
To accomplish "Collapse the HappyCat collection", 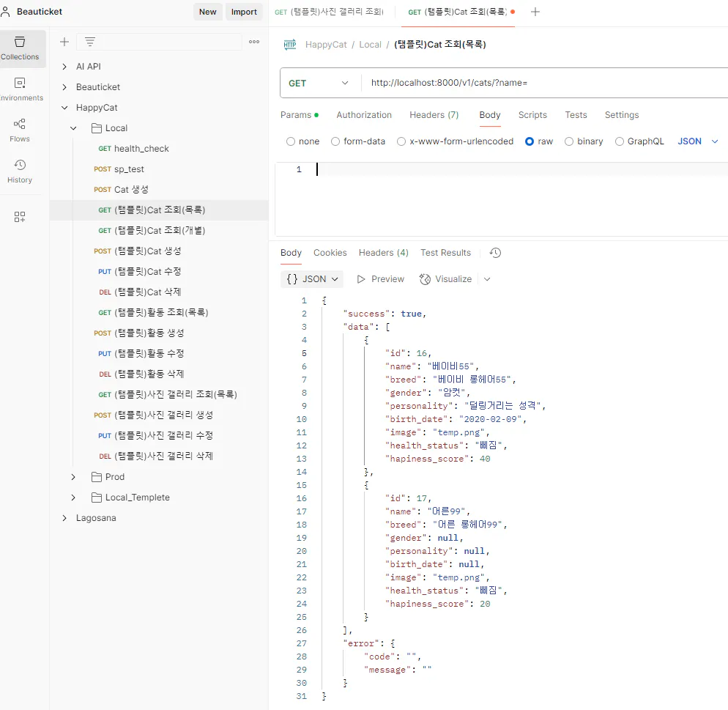I will [64, 108].
